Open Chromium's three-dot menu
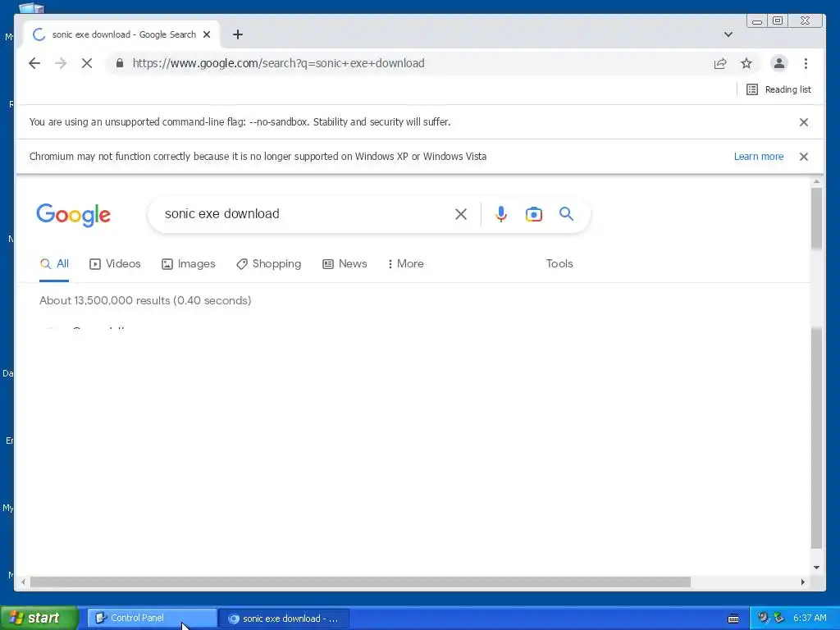 pyautogui.click(x=806, y=63)
